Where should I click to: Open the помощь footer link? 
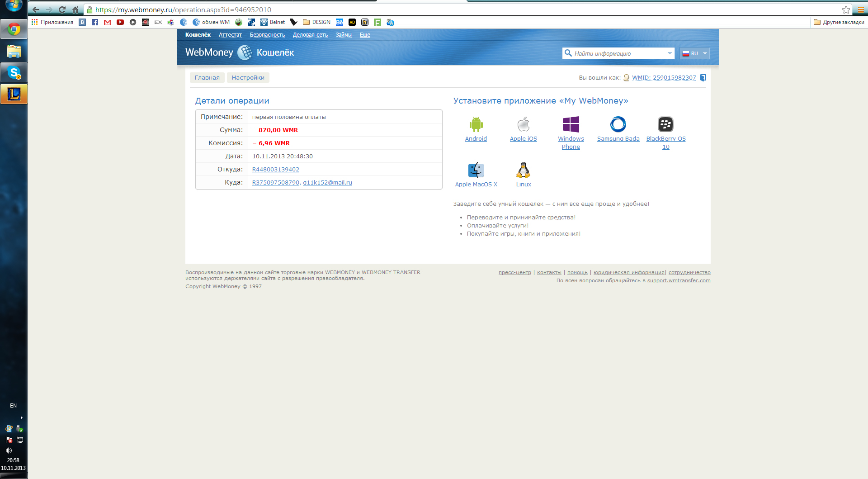click(x=577, y=273)
